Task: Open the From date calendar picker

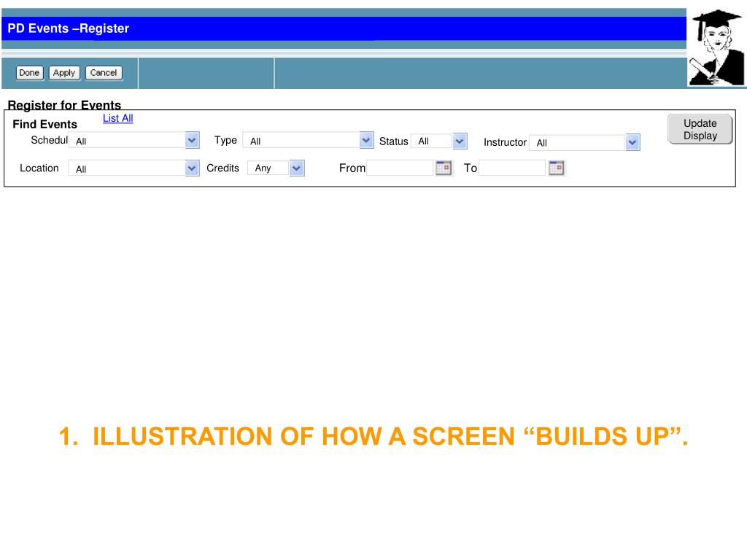Action: point(444,168)
